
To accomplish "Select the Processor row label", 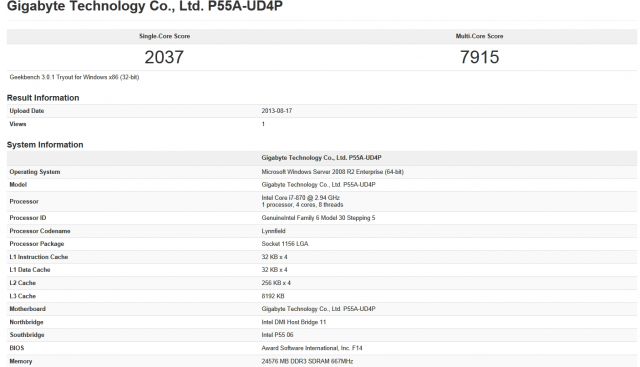I will [24, 201].
